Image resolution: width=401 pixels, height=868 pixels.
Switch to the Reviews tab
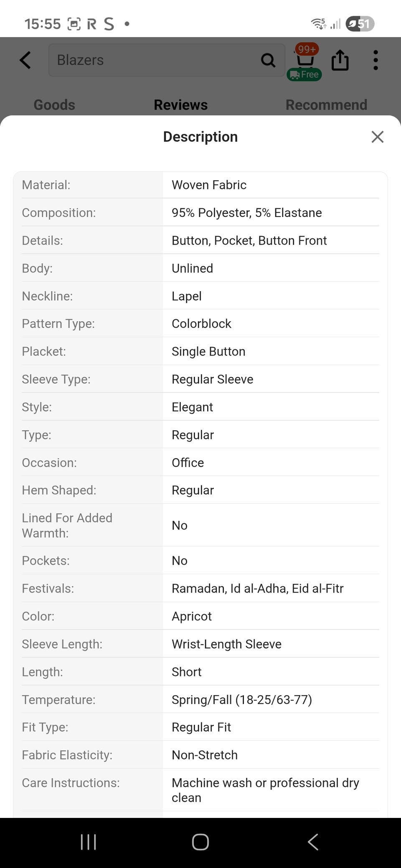click(180, 105)
